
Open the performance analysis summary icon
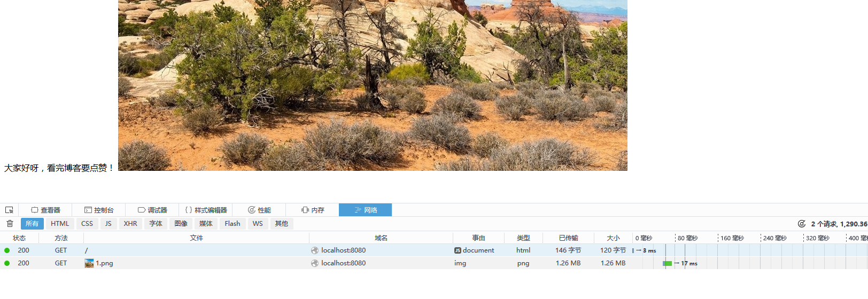tap(802, 224)
